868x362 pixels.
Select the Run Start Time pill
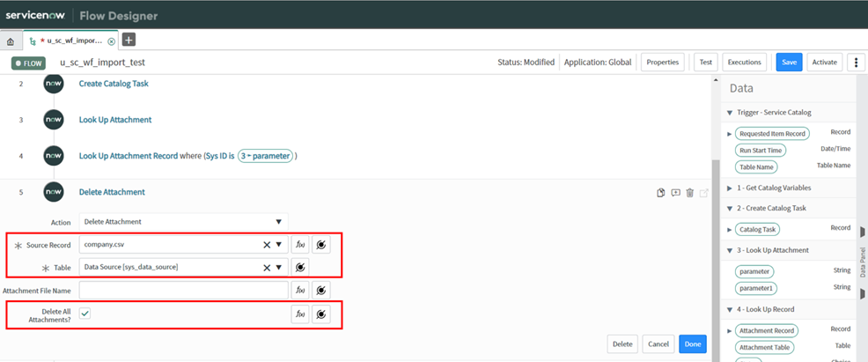[761, 150]
